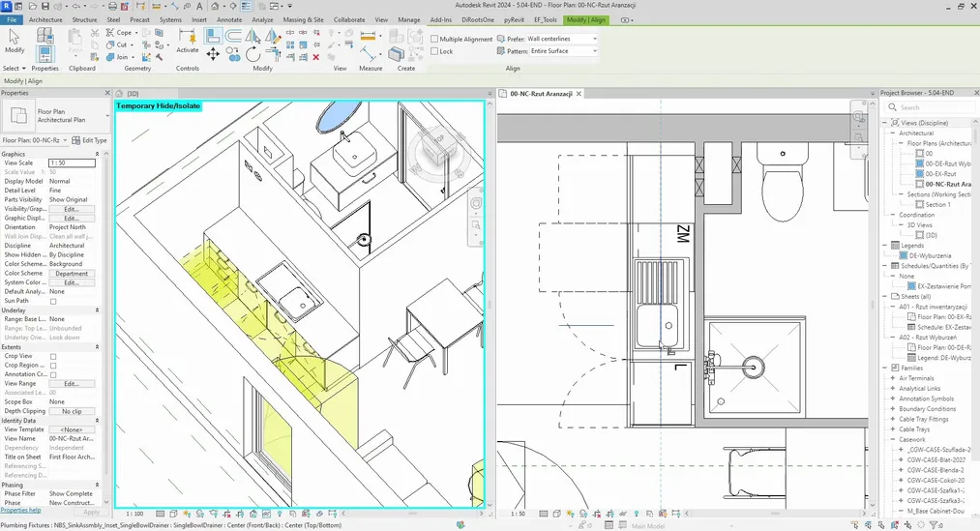Click the Open folder icon in toolbar
This screenshot has height=531, width=980.
click(x=32, y=6)
